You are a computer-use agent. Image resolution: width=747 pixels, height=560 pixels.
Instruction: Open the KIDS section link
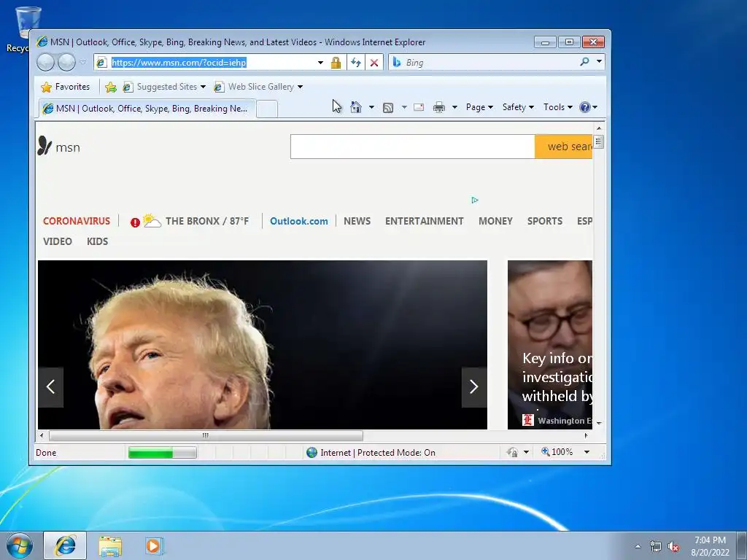97,241
